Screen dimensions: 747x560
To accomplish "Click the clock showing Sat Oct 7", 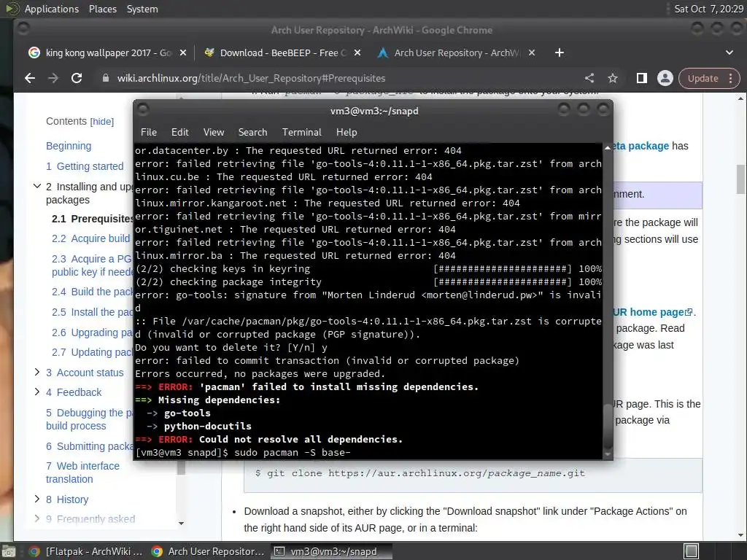I will [708, 9].
